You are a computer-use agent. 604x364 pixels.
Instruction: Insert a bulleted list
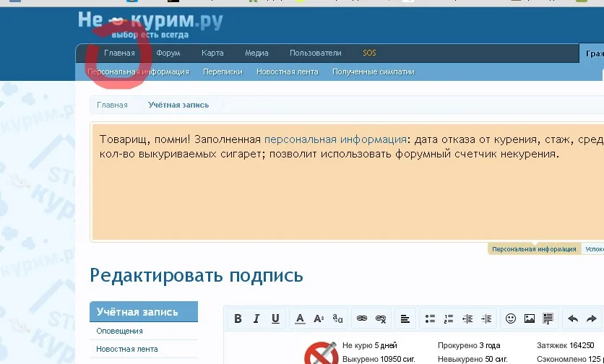[430, 318]
